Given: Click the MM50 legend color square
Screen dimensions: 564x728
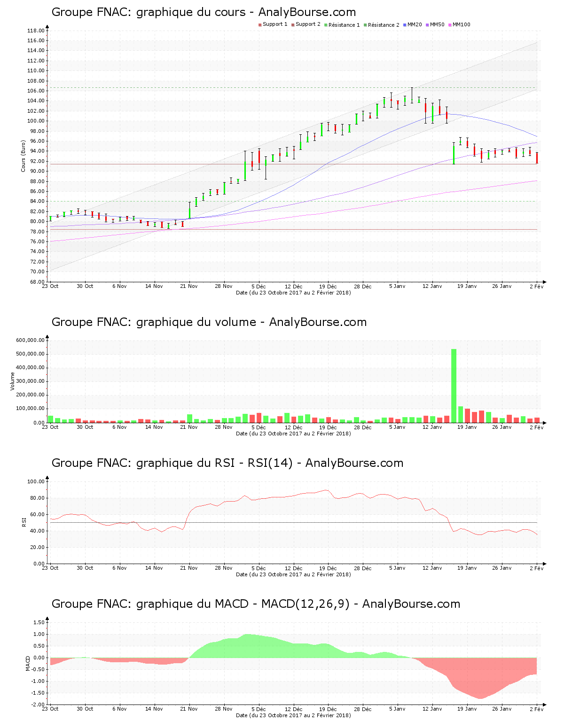Looking at the screenshot, I should (x=427, y=25).
